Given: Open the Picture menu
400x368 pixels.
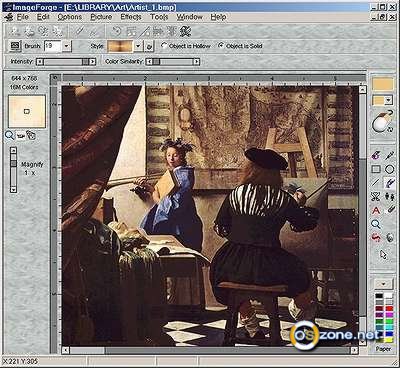Looking at the screenshot, I should pyautogui.click(x=101, y=17).
